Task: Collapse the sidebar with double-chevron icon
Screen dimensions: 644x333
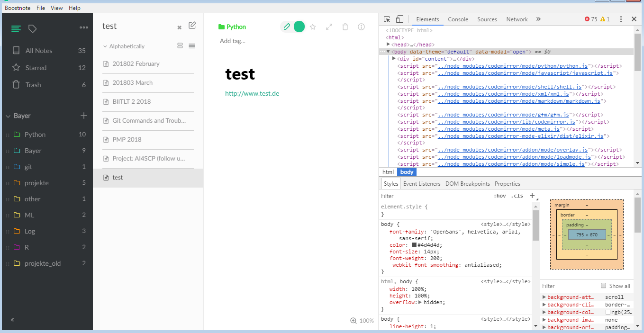Action: point(12,320)
